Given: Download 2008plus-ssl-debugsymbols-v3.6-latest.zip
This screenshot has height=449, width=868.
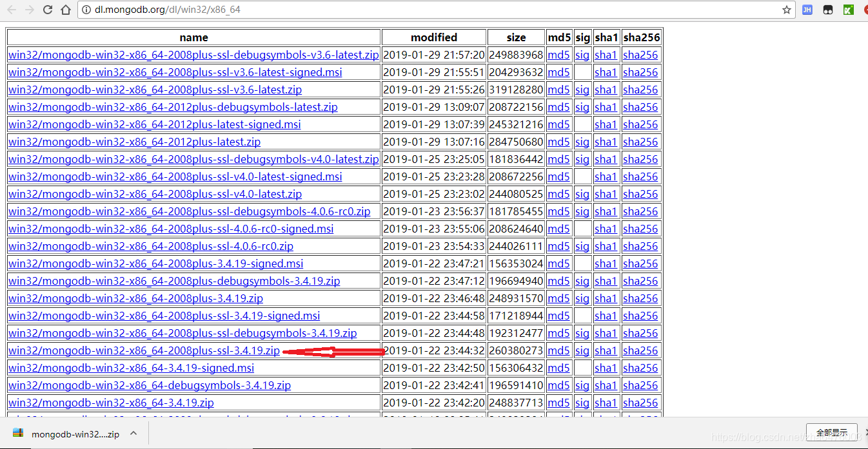Looking at the screenshot, I should pyautogui.click(x=193, y=55).
